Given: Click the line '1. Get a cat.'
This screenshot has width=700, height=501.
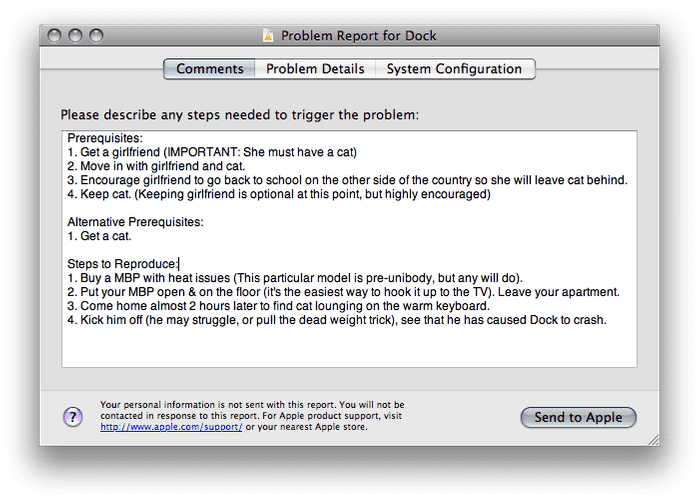Looking at the screenshot, I should click(x=100, y=236).
